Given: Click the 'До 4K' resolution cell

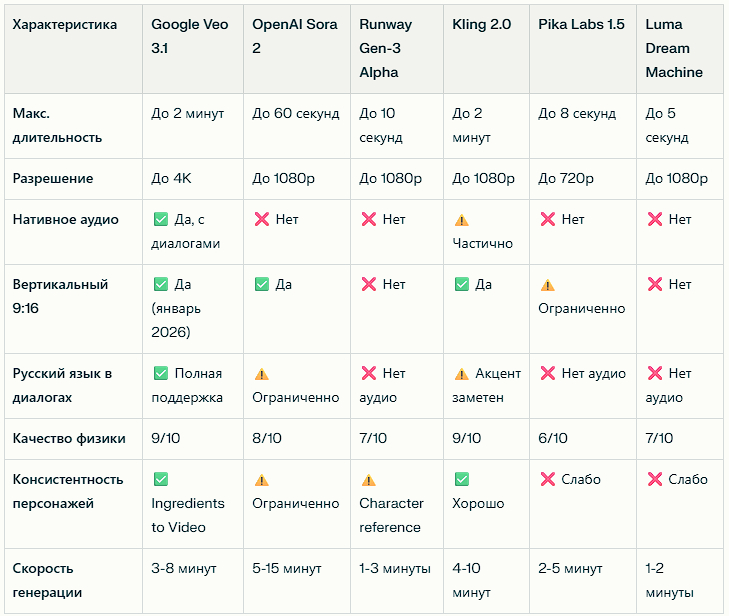Looking at the screenshot, I should pos(171,179).
